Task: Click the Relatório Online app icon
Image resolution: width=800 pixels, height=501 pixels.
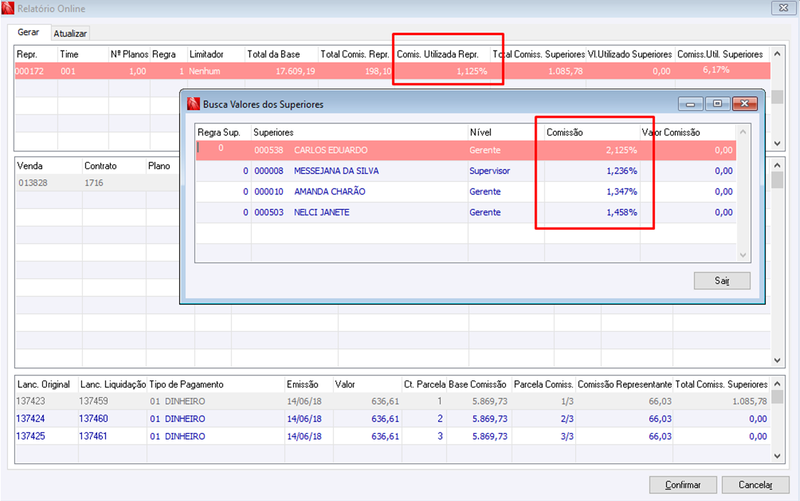Action: 8,8
